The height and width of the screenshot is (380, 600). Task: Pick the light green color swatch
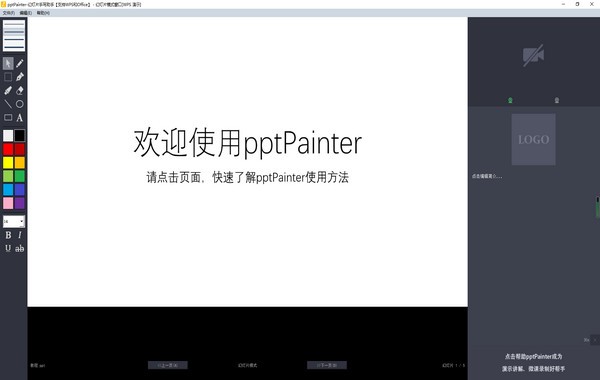point(8,176)
